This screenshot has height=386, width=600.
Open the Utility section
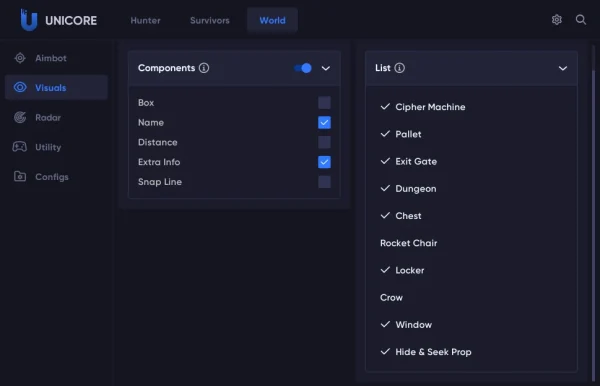[x=56, y=147]
